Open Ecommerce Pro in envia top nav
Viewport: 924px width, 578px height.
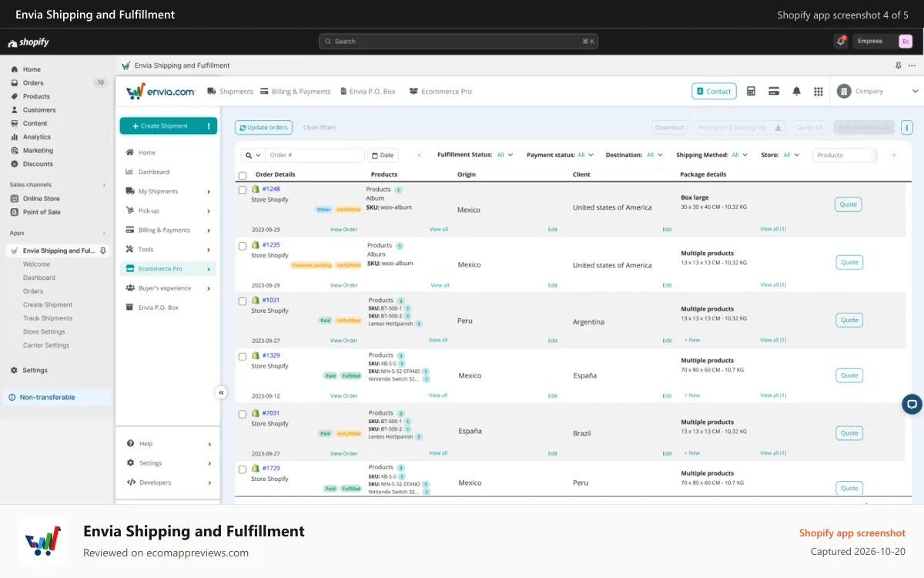(440, 92)
